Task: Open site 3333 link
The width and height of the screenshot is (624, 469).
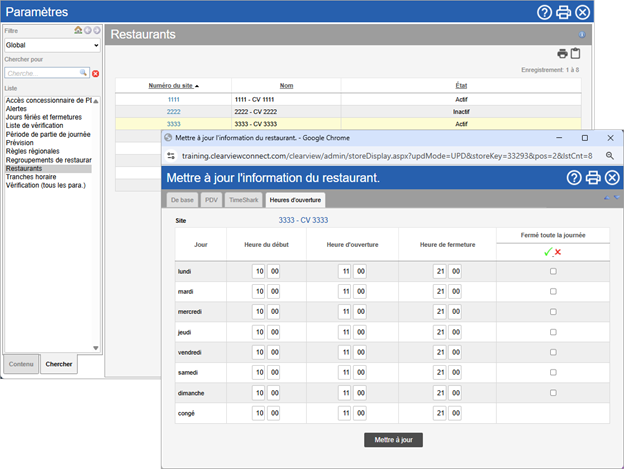Action: coord(174,124)
